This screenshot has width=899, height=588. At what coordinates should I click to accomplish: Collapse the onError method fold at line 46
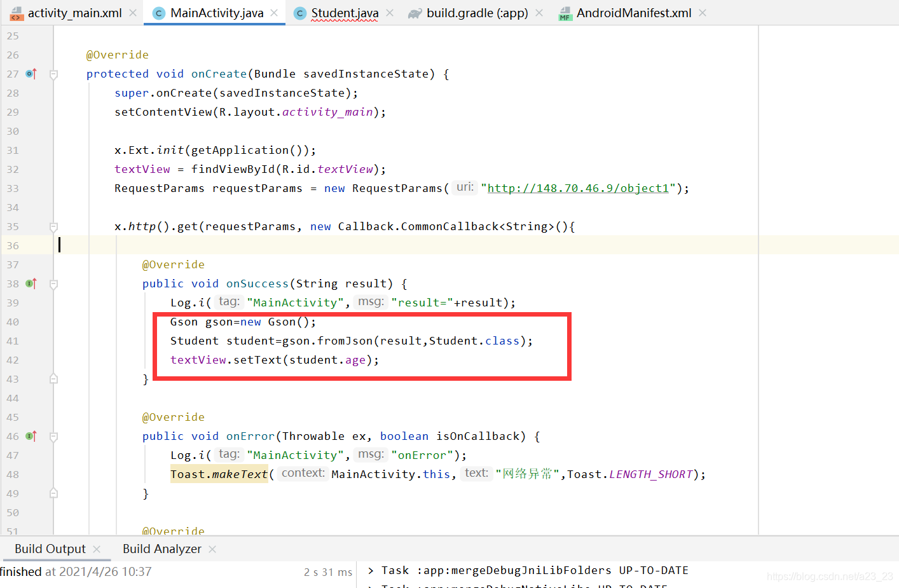54,437
